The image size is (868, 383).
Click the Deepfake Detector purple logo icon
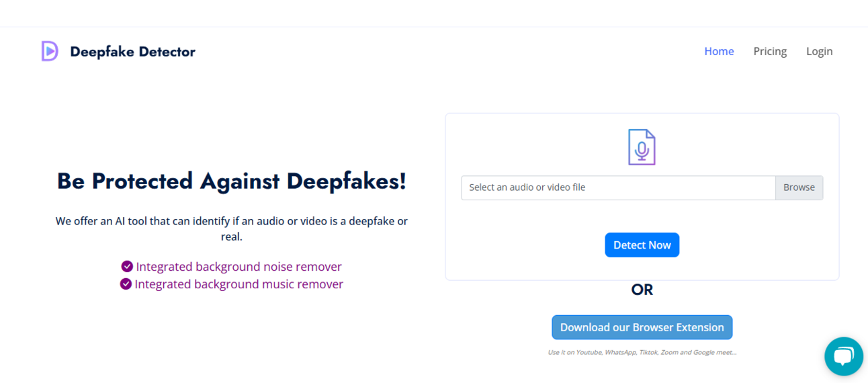tap(50, 51)
